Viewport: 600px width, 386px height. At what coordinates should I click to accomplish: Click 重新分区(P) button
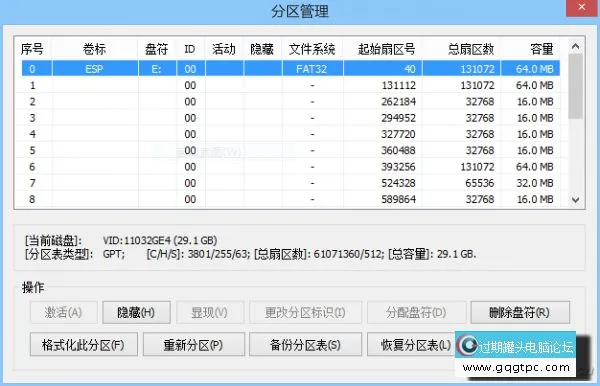pos(194,345)
